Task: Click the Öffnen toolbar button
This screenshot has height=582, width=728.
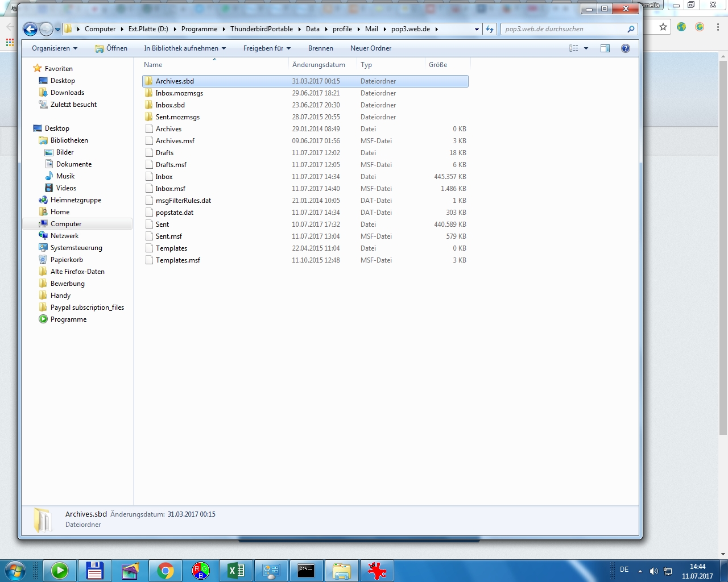Action: pyautogui.click(x=111, y=48)
